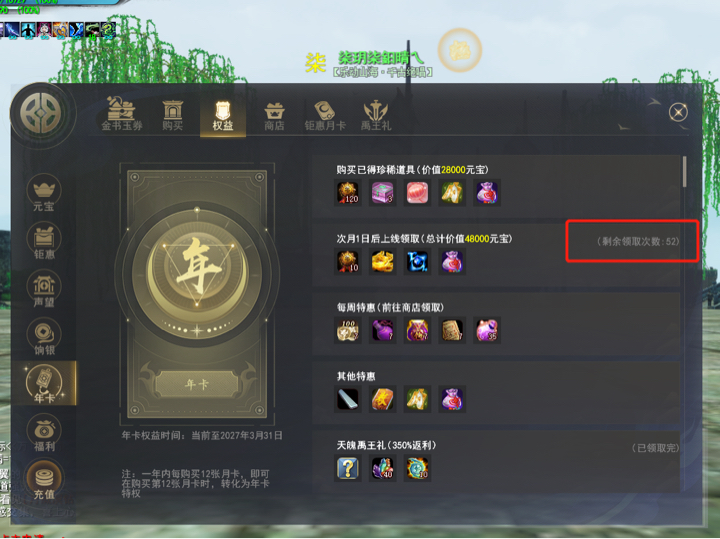Open the 元宝 sidebar icon
This screenshot has width=720, height=539.
click(x=44, y=194)
